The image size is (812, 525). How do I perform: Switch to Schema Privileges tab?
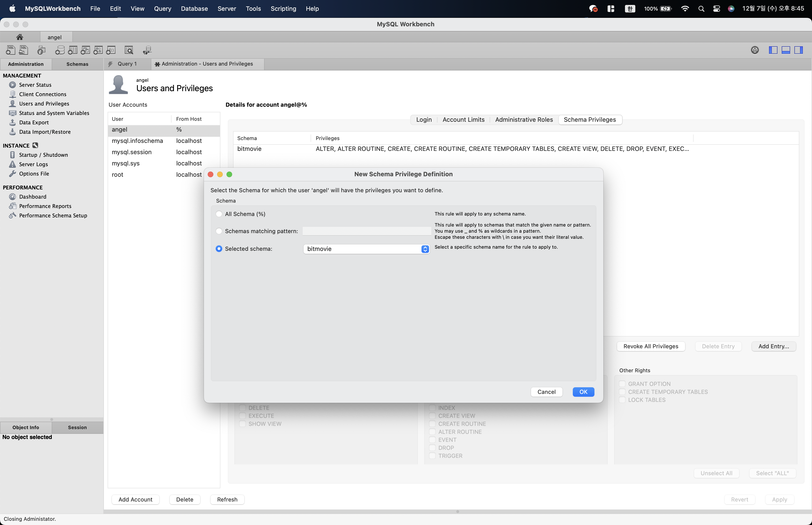point(590,120)
